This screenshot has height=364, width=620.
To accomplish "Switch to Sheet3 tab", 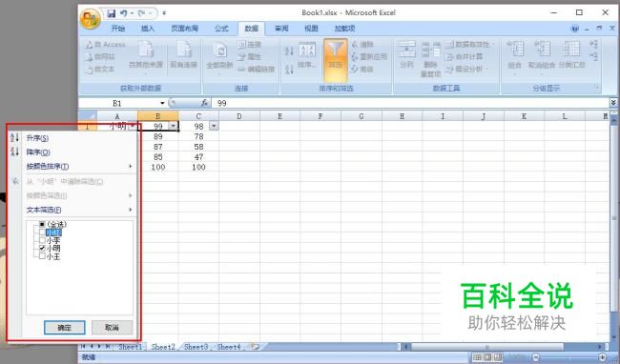I will coord(196,347).
